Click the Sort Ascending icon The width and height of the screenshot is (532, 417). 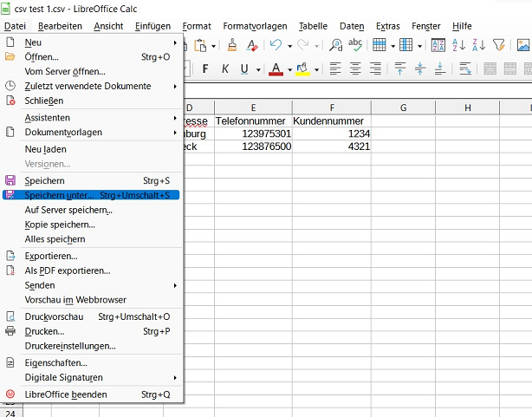pyautogui.click(x=458, y=45)
